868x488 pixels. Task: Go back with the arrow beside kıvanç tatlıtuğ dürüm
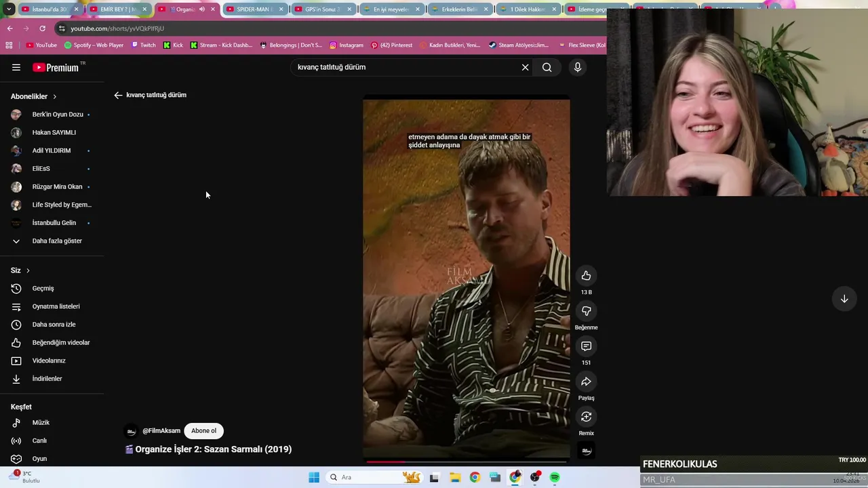[118, 95]
